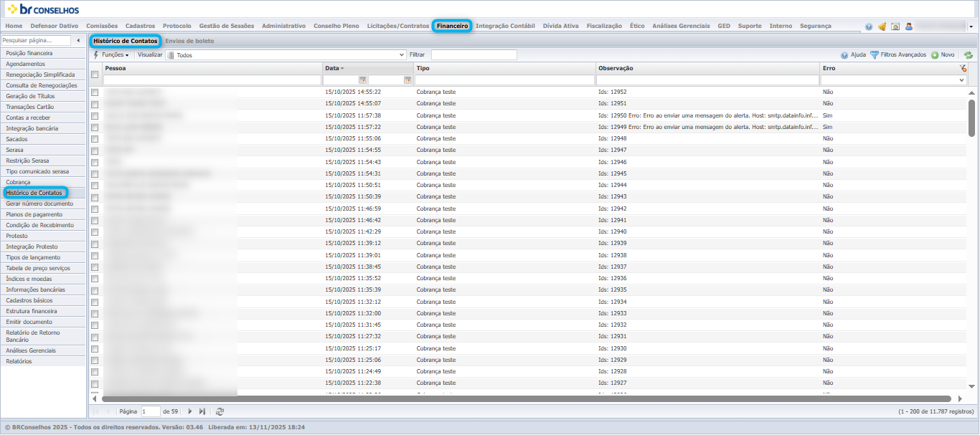
Task: Click the vertical scrollbar thumb of the grid
Action: (x=972, y=118)
